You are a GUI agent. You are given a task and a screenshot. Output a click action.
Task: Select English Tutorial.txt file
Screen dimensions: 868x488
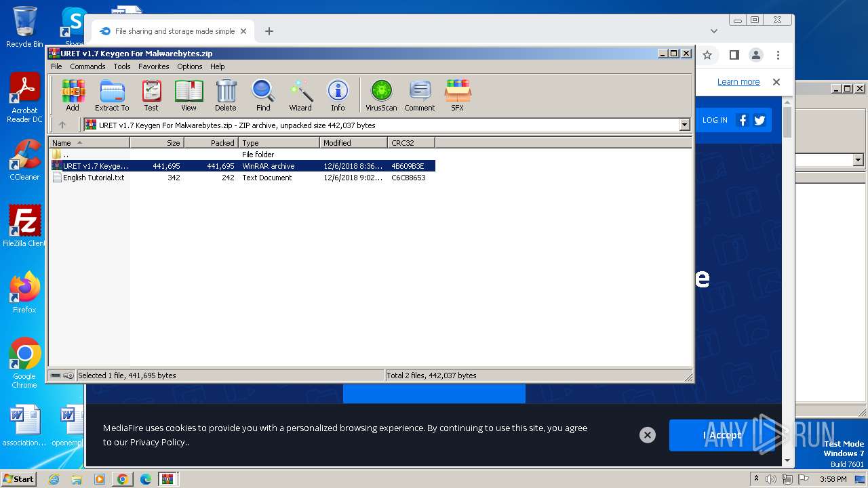pyautogui.click(x=241, y=178)
